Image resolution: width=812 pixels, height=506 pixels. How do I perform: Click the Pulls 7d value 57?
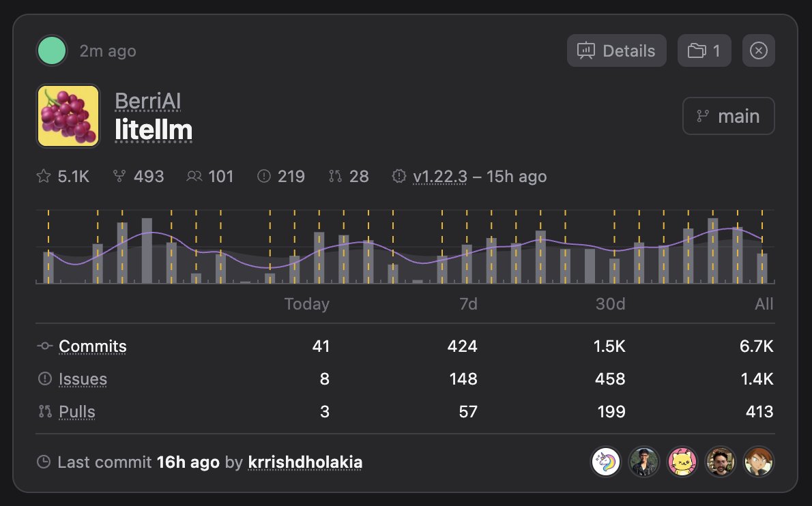click(468, 412)
